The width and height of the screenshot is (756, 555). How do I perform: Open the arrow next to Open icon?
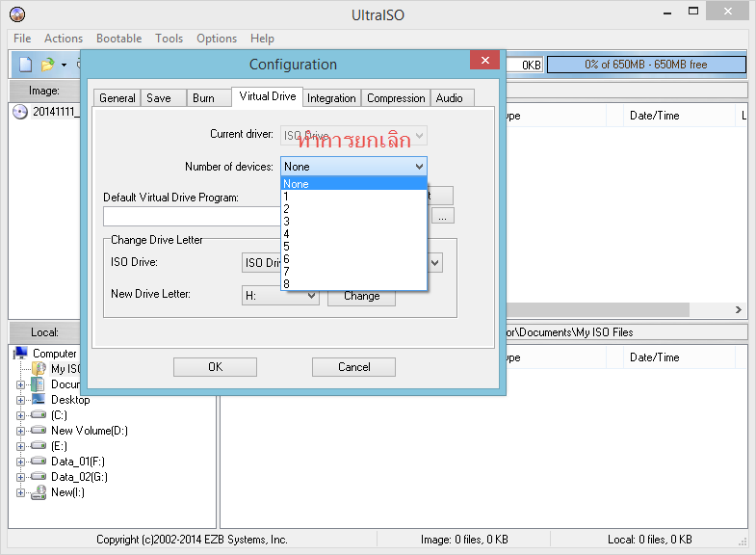(64, 65)
